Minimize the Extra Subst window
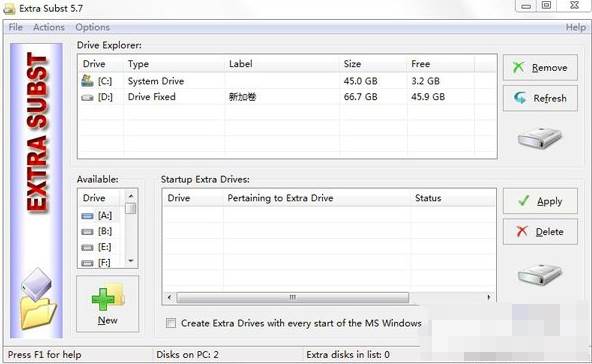 pos(526,6)
